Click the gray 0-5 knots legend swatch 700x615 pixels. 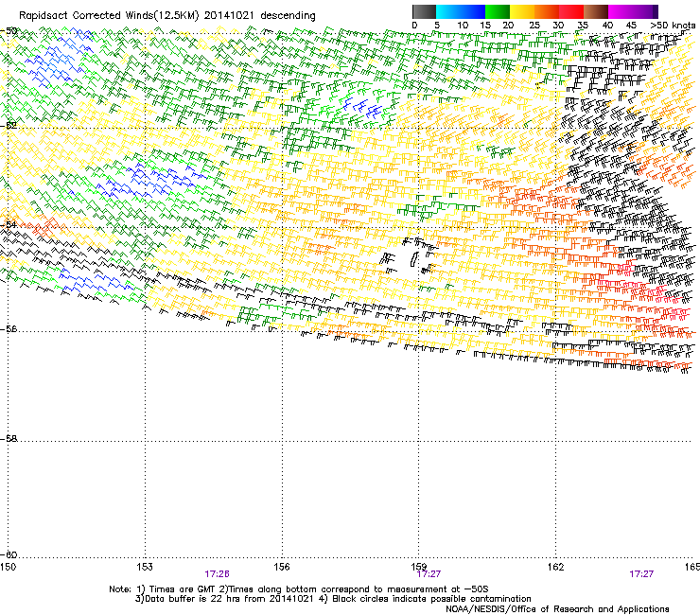pos(424,11)
